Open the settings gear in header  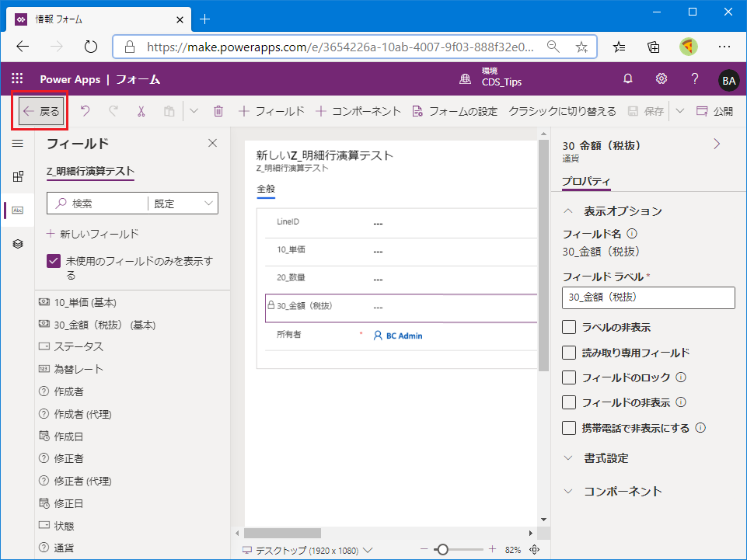point(661,78)
